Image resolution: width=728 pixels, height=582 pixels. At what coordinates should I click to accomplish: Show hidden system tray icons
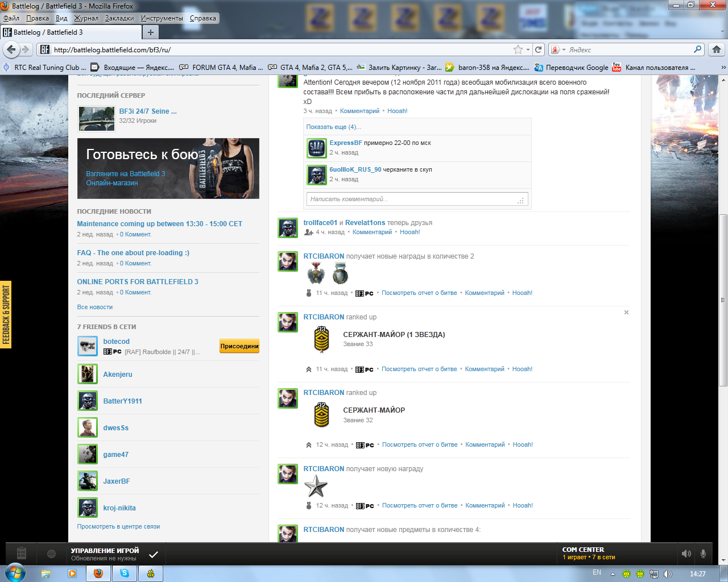point(613,574)
